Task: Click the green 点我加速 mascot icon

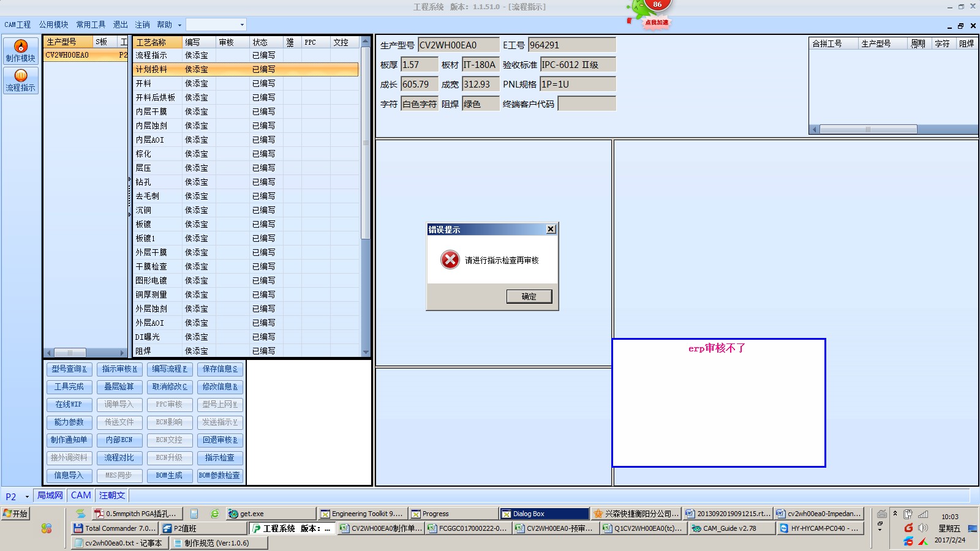Action: [x=649, y=13]
